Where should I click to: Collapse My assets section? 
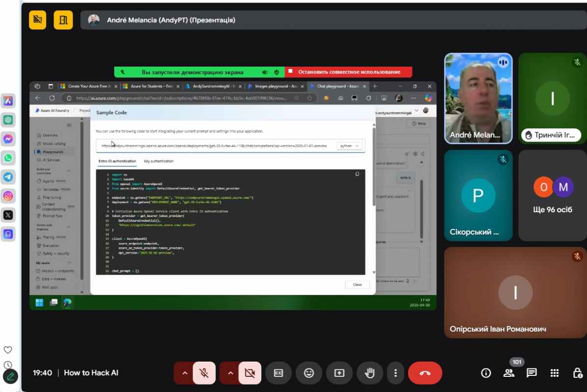pyautogui.click(x=69, y=263)
